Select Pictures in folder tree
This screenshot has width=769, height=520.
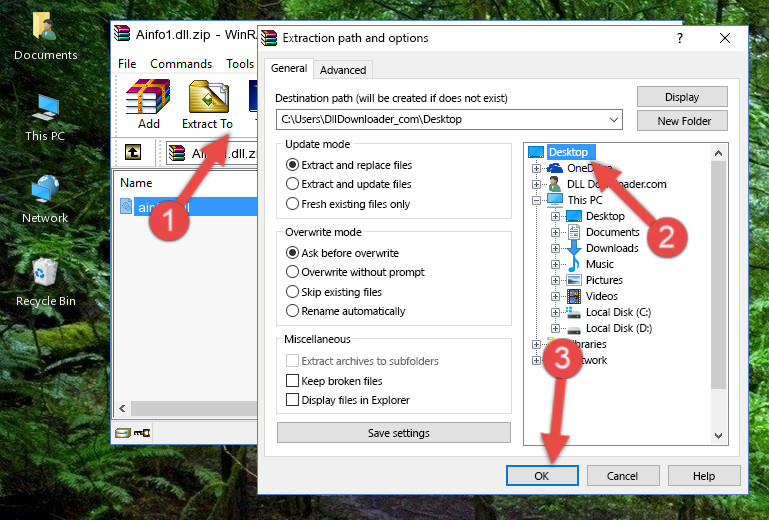(x=604, y=280)
